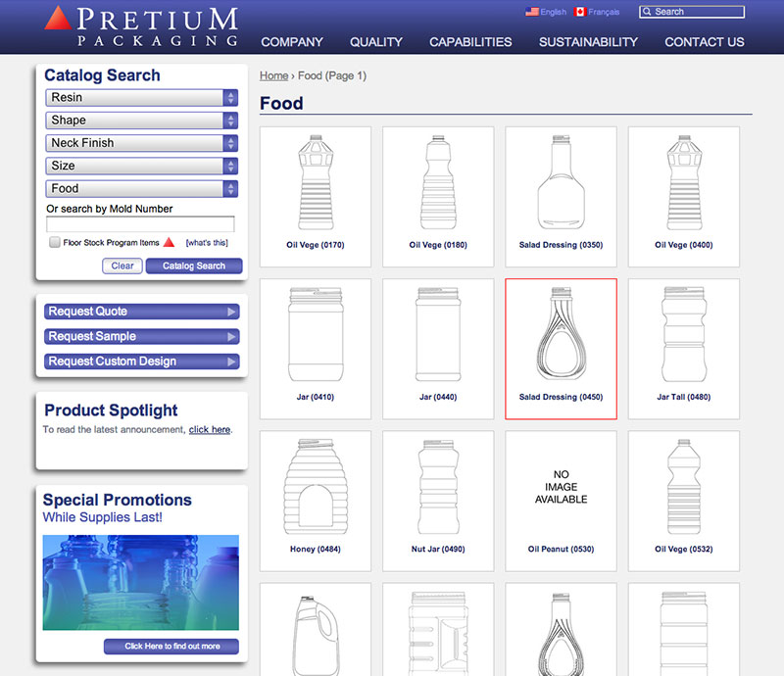This screenshot has height=676, width=784.
Task: Click the Jar Tall (0480) label
Action: pyautogui.click(x=684, y=397)
